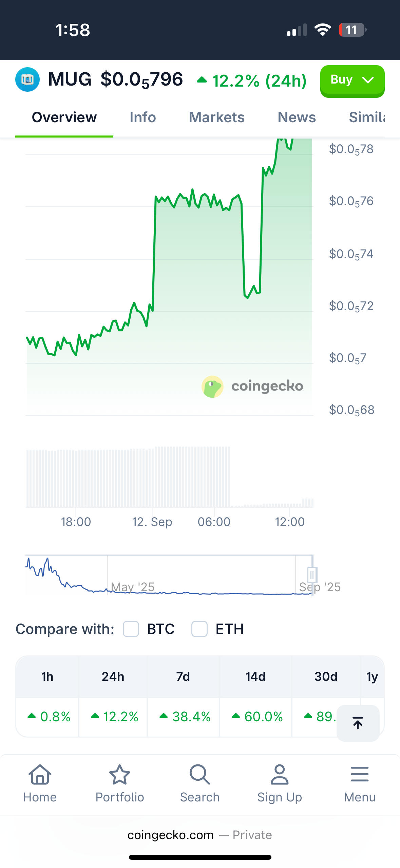Select the 24h price change column
400x868 pixels.
point(113,696)
